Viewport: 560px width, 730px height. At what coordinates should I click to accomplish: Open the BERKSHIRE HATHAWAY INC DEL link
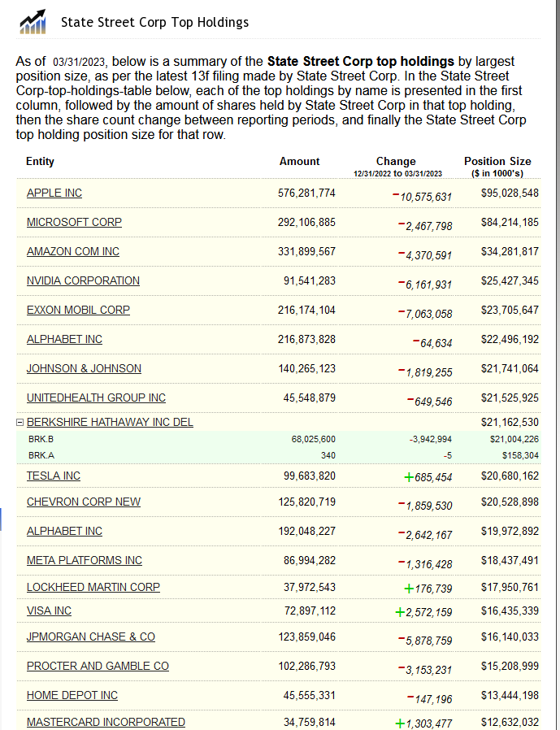110,422
